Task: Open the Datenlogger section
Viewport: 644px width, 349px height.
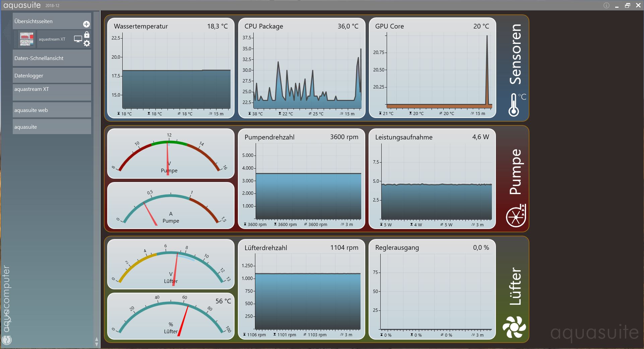Action: coord(52,75)
